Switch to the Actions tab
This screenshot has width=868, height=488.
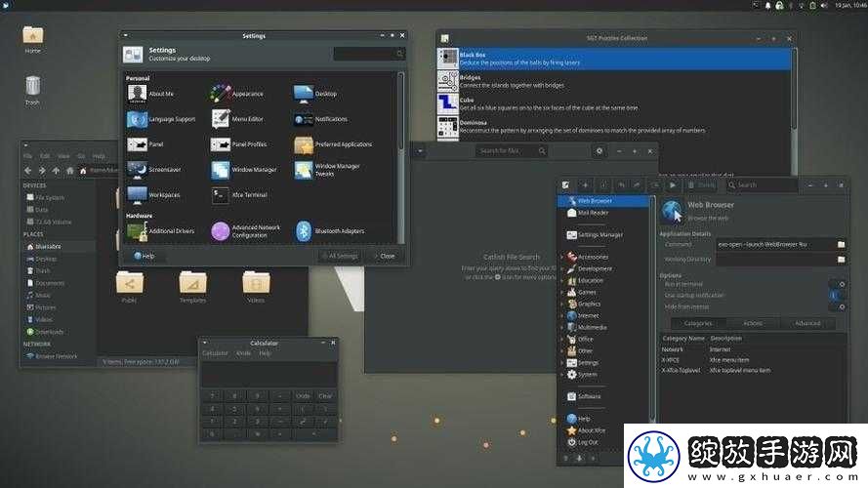(x=753, y=323)
